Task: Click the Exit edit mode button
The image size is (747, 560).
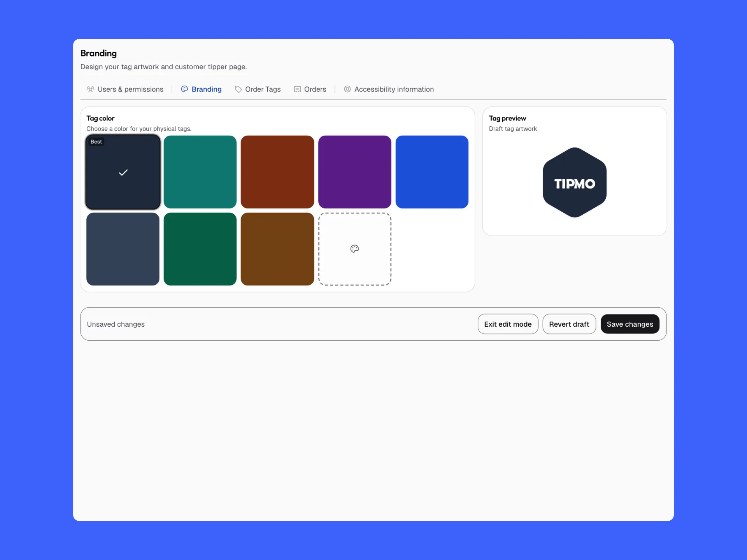Action: coord(508,324)
